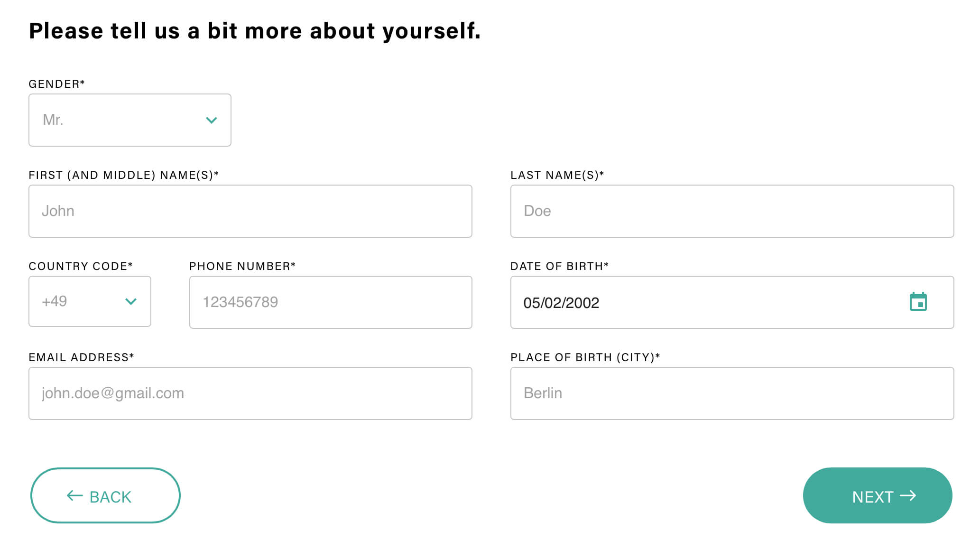Viewport: 980px width, 541px height.
Task: Click the DATE OF BIRTH label
Action: [x=559, y=266]
